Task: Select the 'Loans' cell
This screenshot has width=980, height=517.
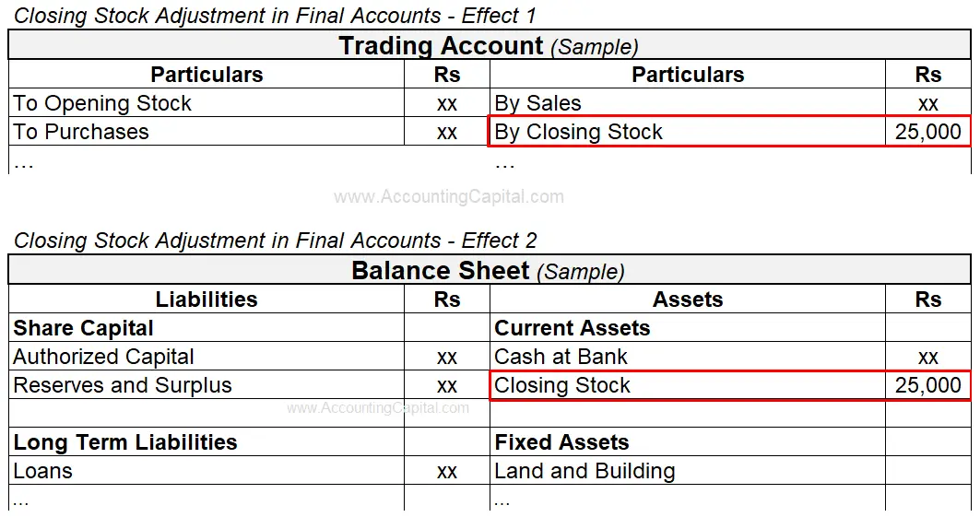Action: pyautogui.click(x=43, y=471)
